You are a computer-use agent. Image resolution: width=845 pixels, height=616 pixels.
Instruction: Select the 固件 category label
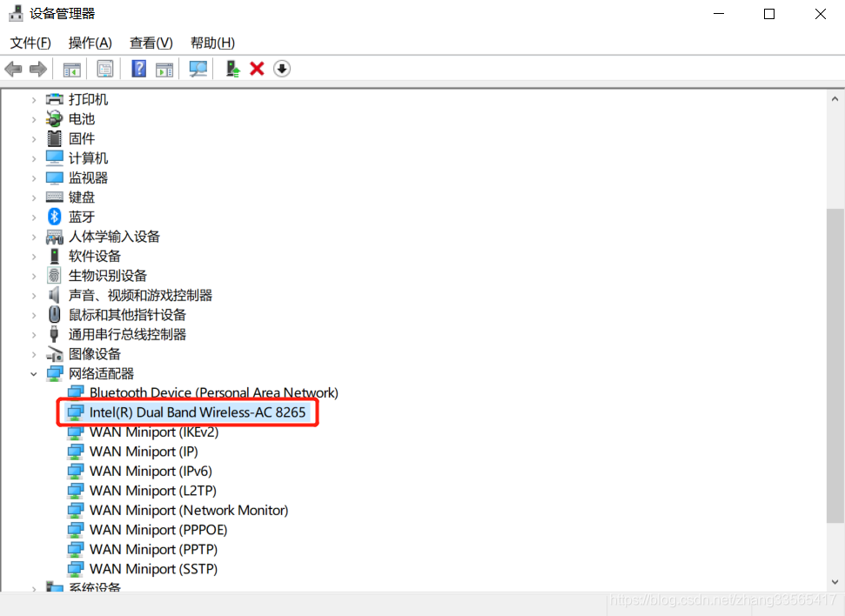pos(82,138)
